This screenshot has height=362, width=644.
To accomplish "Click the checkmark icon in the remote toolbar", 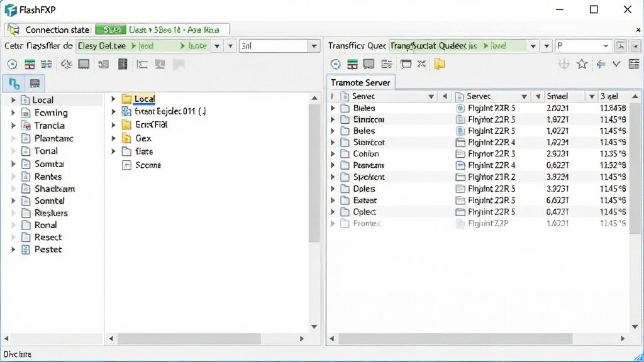I will (x=616, y=64).
